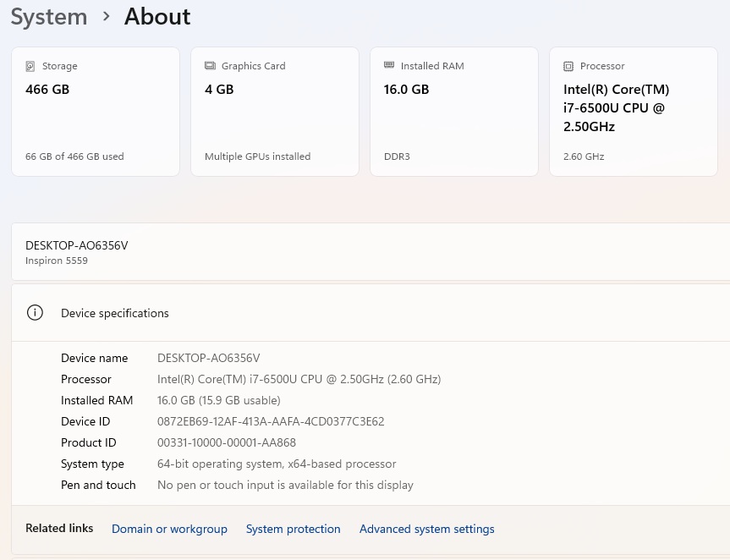Viewport: 730px width, 560px height.
Task: Click the DESKTOP-AO6356V heading above Inspiron 5559
Action: [x=77, y=245]
